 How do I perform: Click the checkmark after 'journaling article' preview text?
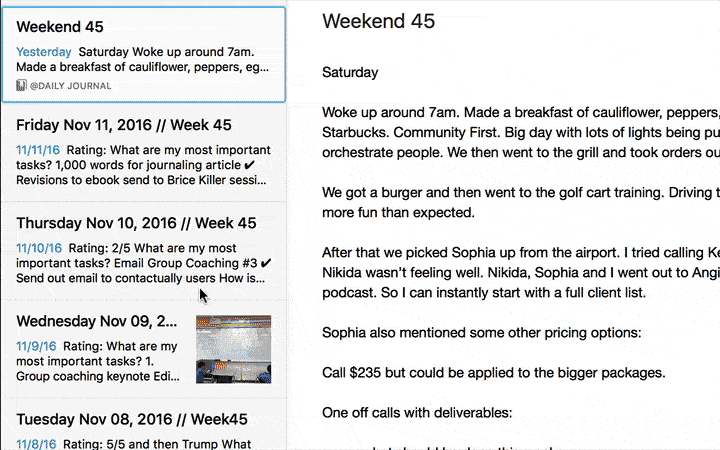250,165
